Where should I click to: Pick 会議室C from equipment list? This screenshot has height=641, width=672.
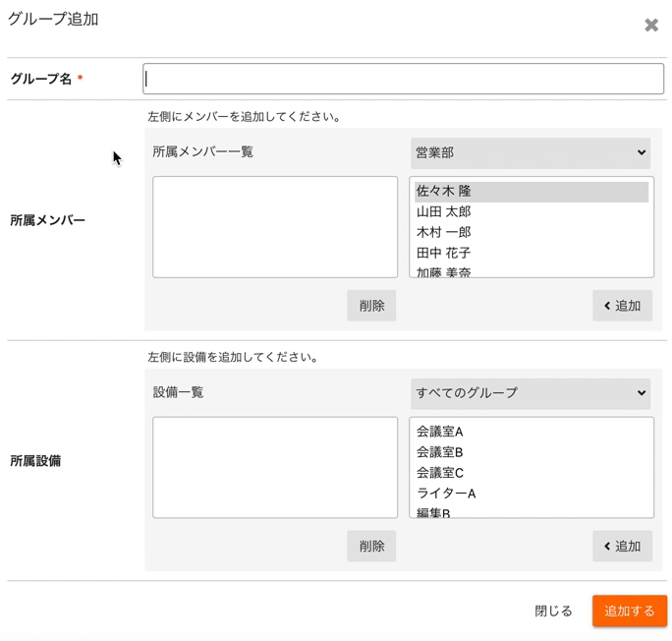pos(440,473)
